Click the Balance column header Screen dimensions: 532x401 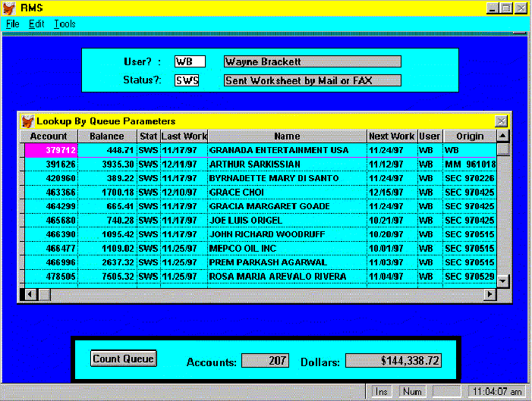pos(107,136)
